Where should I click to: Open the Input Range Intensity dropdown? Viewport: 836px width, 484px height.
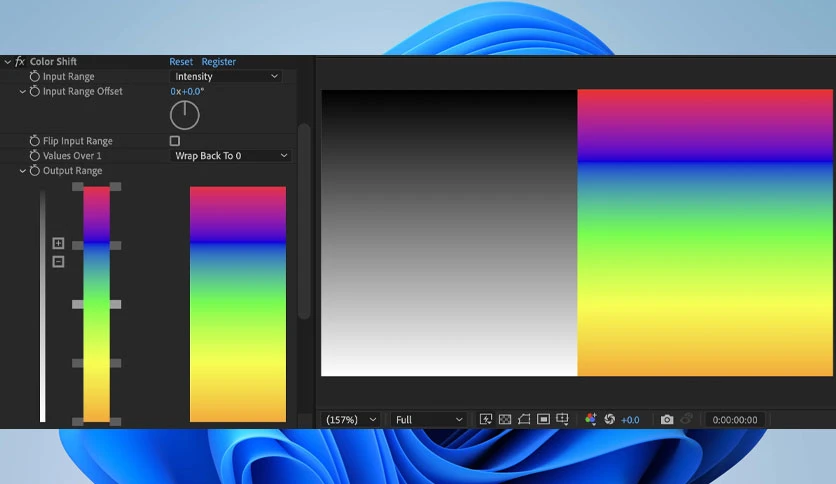click(226, 76)
